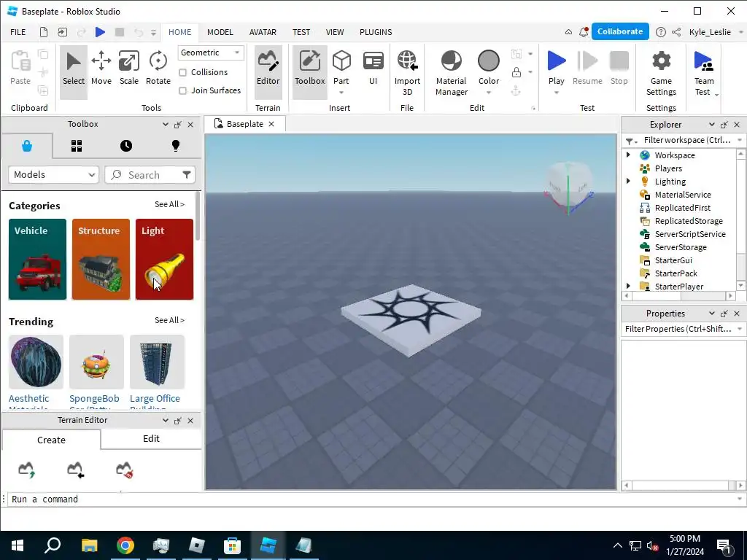Open the help question mark icon
The image size is (747, 560).
click(660, 32)
